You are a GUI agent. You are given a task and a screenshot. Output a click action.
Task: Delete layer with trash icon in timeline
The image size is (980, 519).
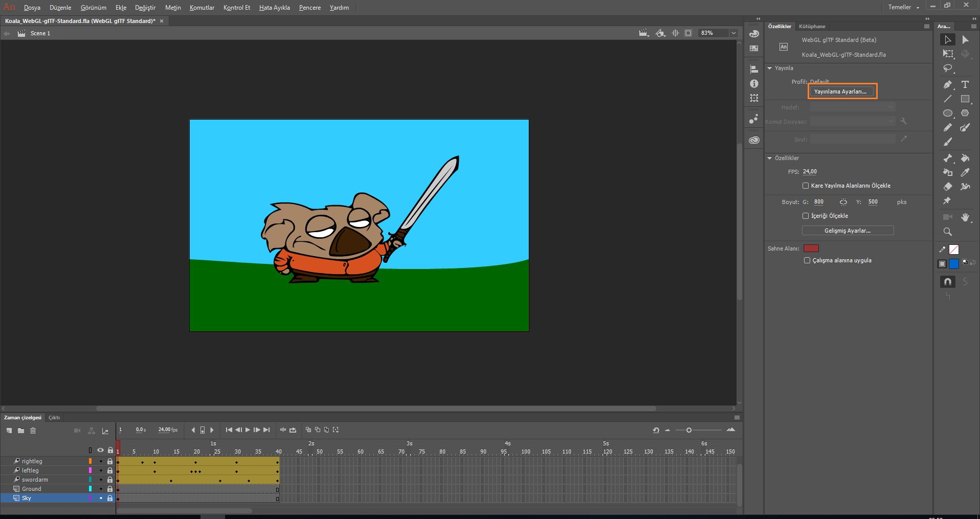[x=33, y=431]
